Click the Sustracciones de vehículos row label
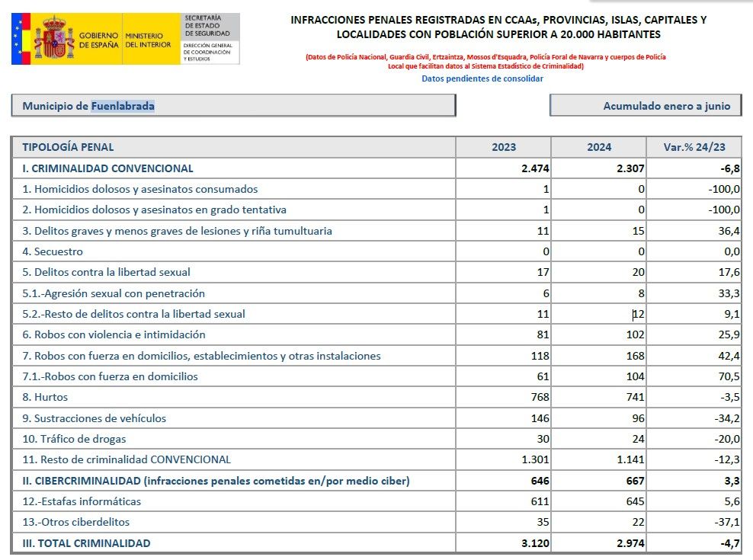 pyautogui.click(x=94, y=418)
